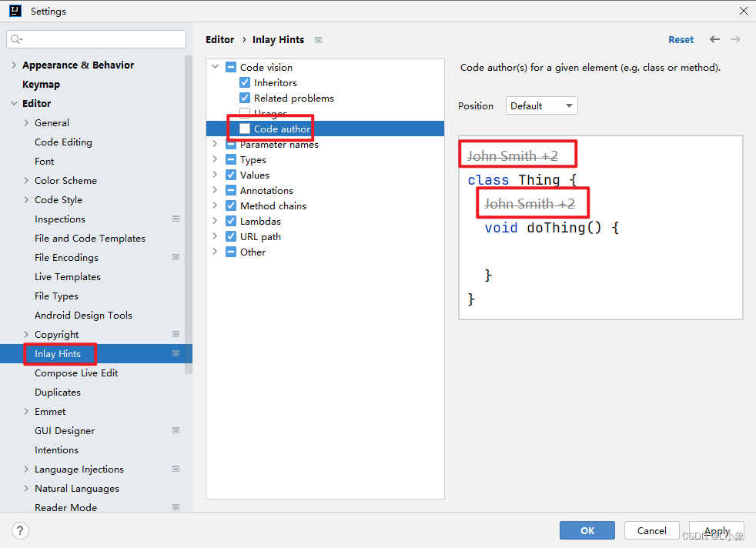Click the settings sidebar vertical scrollbar

point(189,215)
